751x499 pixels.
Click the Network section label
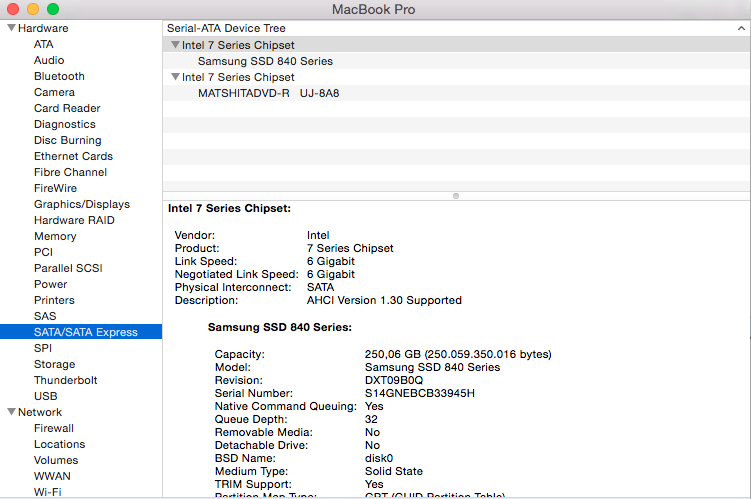click(x=40, y=412)
